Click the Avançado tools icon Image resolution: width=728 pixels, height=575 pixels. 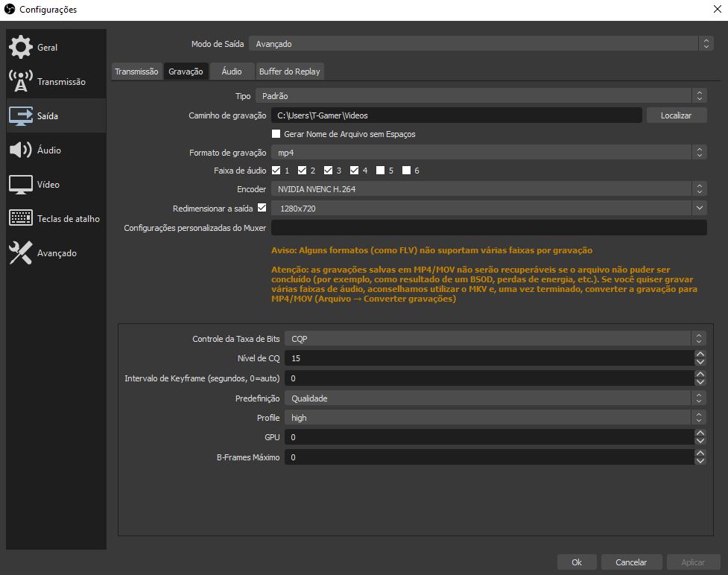tap(21, 252)
